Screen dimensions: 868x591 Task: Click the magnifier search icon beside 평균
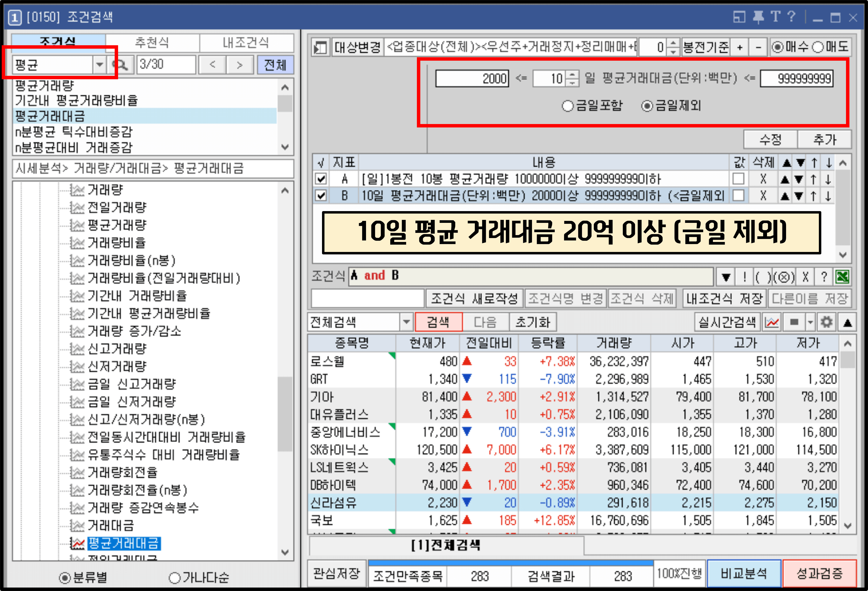point(121,65)
